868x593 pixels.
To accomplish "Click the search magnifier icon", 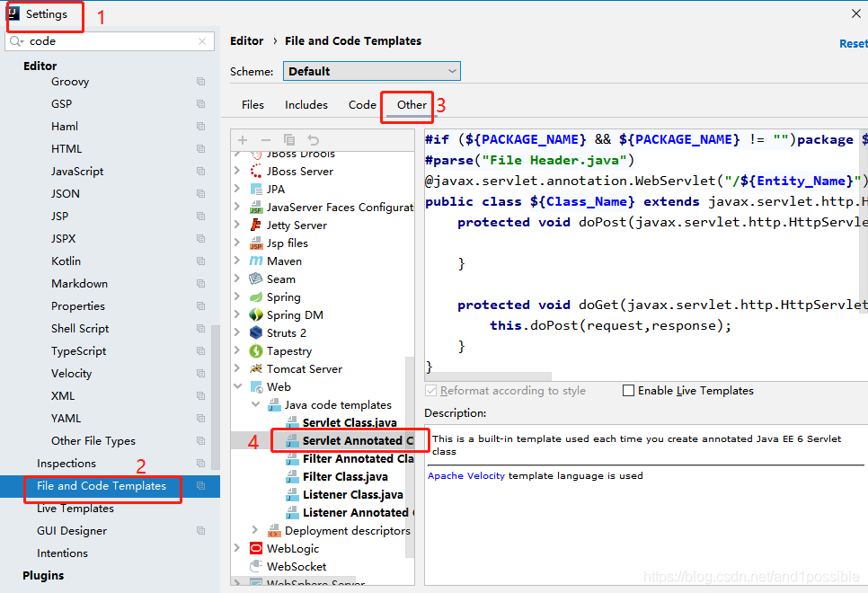I will pos(16,41).
